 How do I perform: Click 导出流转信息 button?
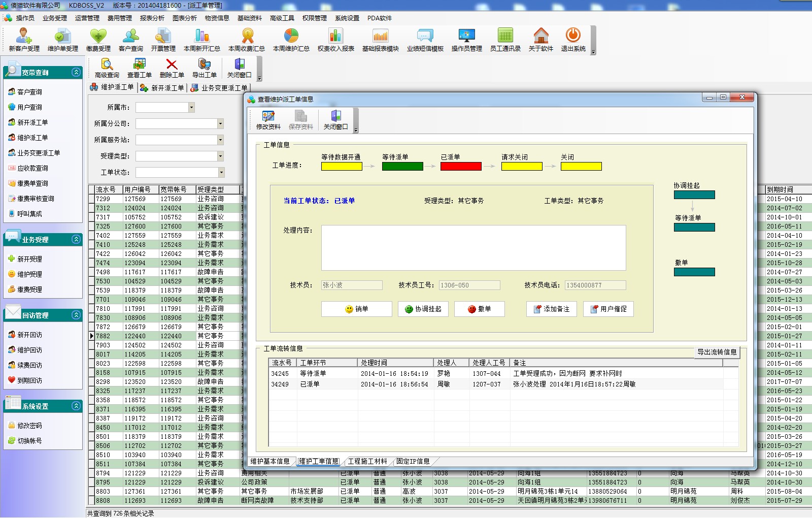click(717, 352)
